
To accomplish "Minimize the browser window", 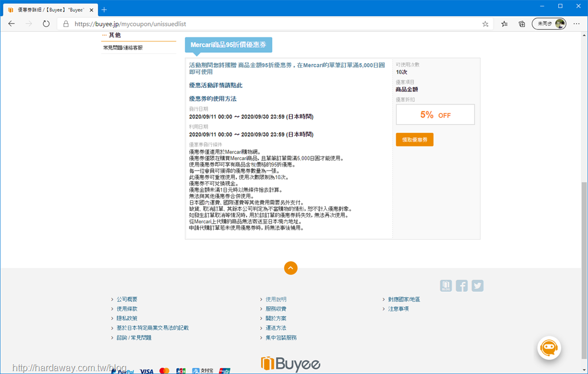I will tap(542, 6).
